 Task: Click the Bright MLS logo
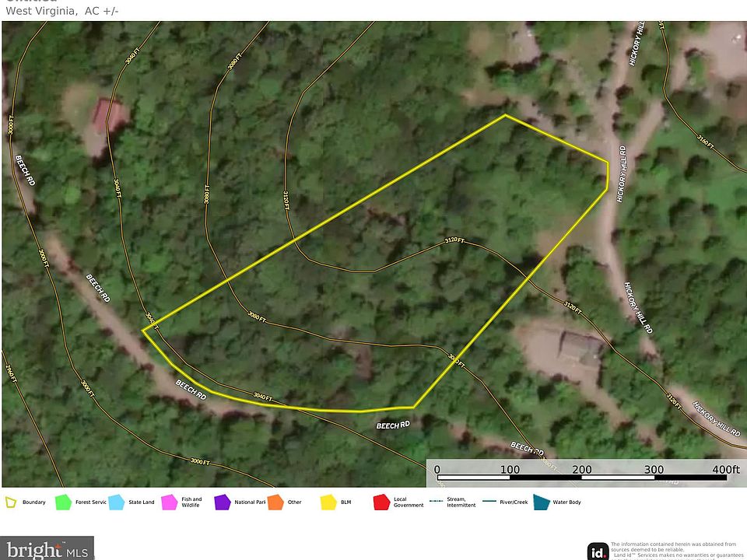point(47,548)
